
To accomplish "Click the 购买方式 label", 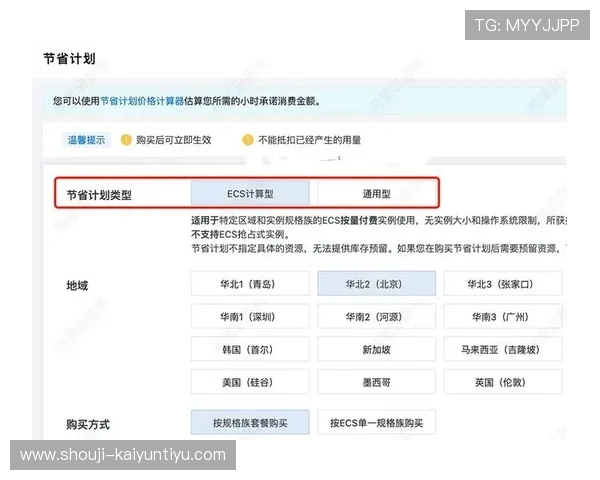I will (x=88, y=424).
